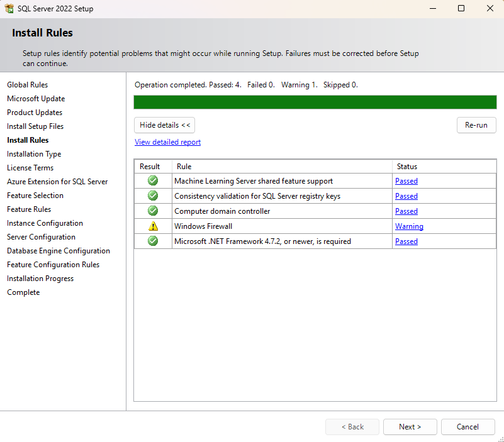
Task: Click green check icon for Machine Learning Server rule
Action: (x=153, y=181)
